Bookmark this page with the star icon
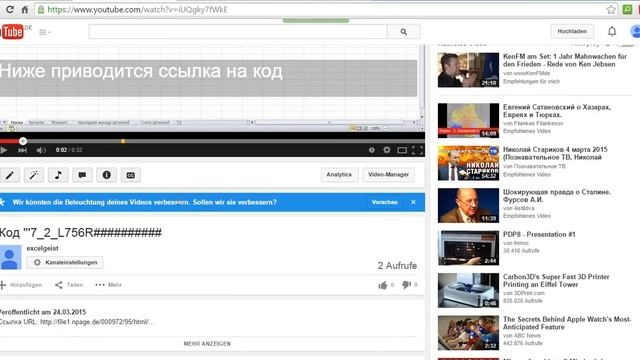 pyautogui.click(x=611, y=9)
